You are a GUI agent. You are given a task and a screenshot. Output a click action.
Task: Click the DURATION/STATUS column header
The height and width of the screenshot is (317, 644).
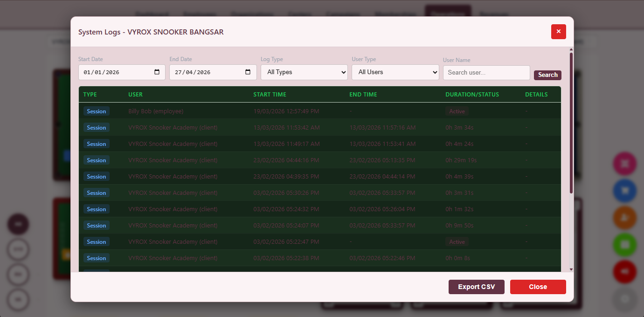tap(472, 95)
